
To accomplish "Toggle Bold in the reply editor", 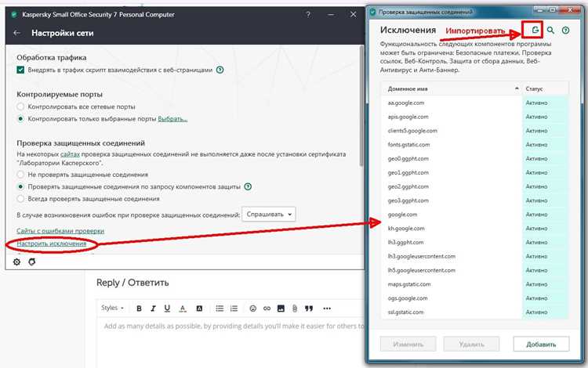I will click(x=139, y=308).
